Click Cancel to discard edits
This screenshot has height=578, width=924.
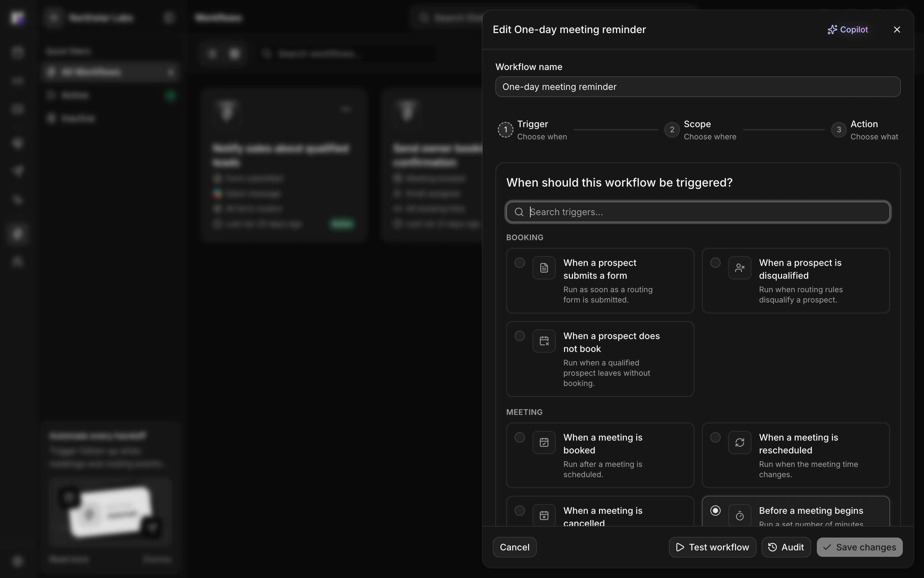(514, 547)
